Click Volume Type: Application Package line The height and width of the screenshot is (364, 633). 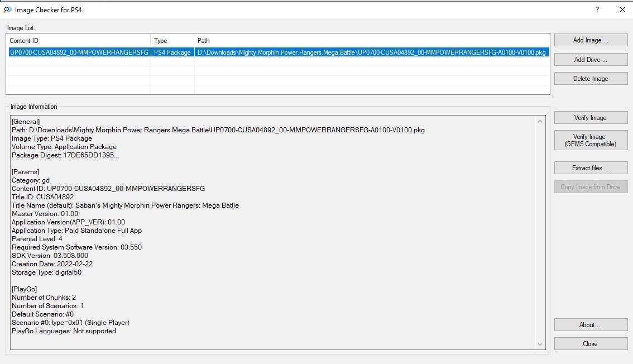64,147
